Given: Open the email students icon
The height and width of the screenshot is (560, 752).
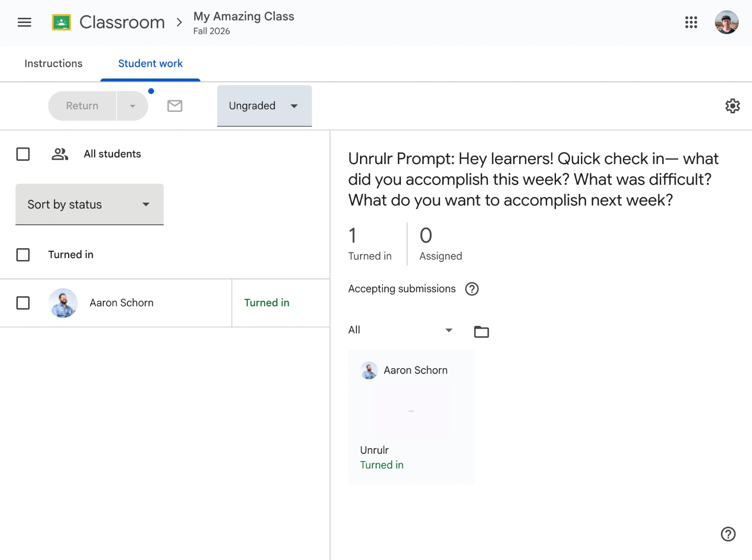Looking at the screenshot, I should [174, 105].
